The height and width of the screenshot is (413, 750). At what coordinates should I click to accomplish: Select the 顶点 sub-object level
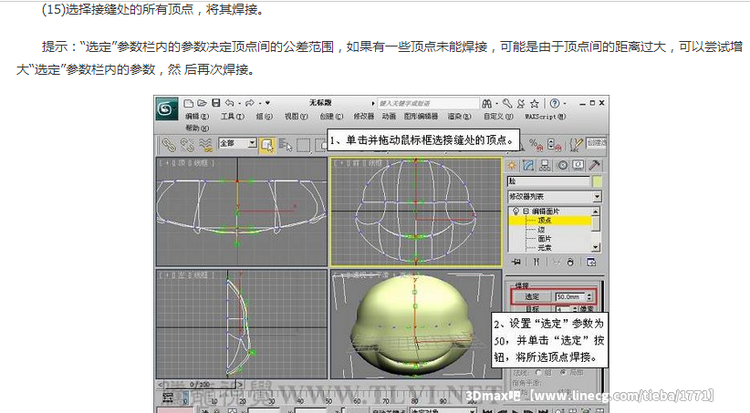click(544, 220)
